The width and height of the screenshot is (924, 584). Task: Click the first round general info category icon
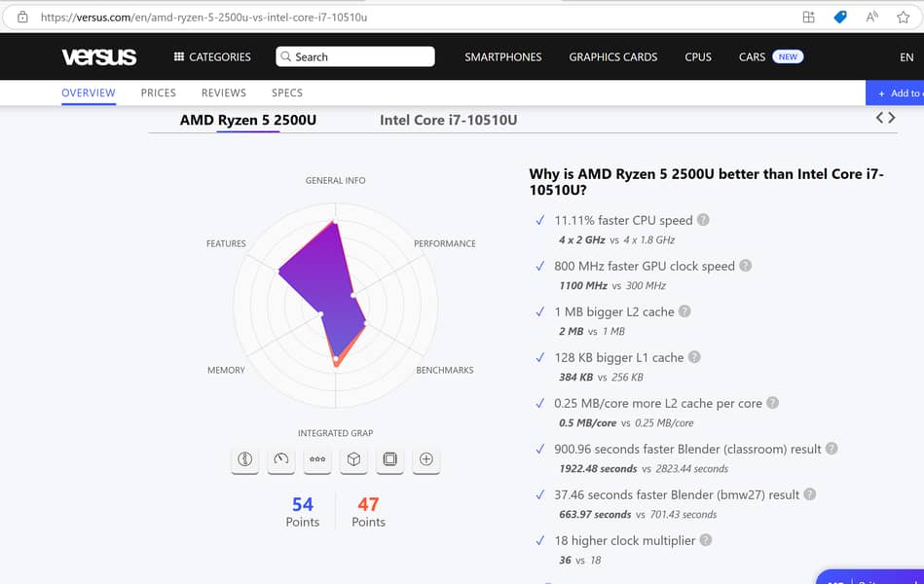click(245, 459)
